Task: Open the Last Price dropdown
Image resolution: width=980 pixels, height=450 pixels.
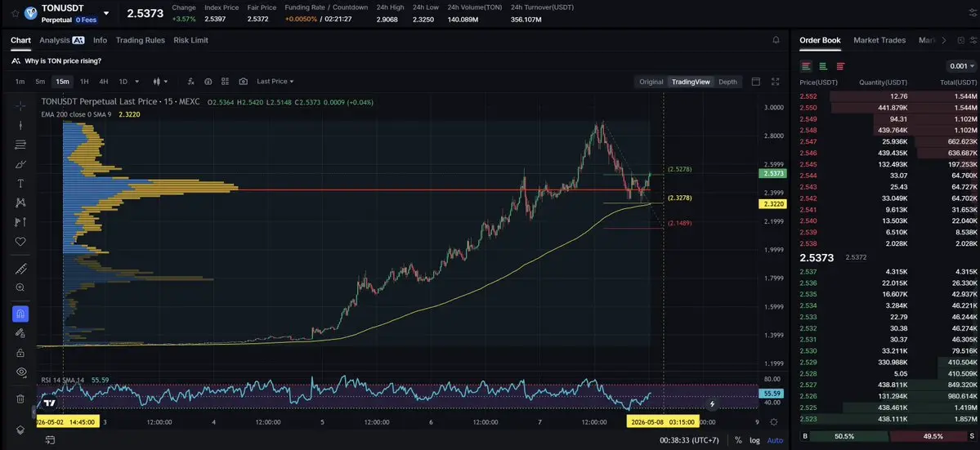Action: pyautogui.click(x=275, y=81)
